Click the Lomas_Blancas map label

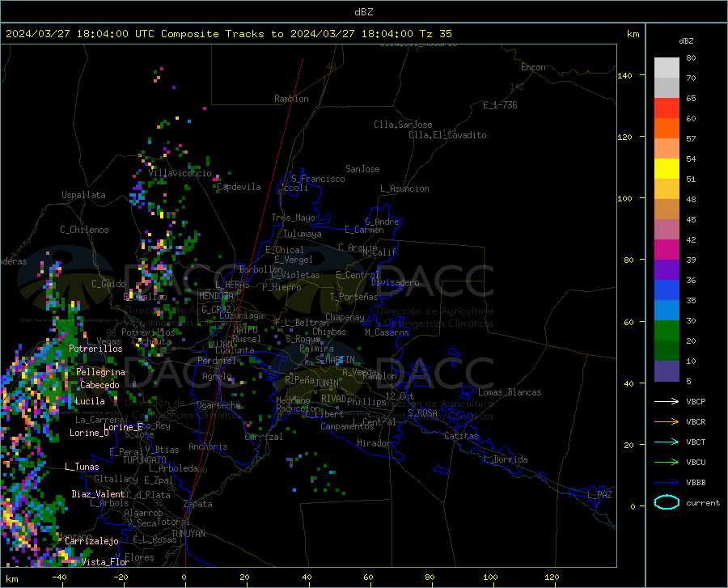(x=510, y=392)
